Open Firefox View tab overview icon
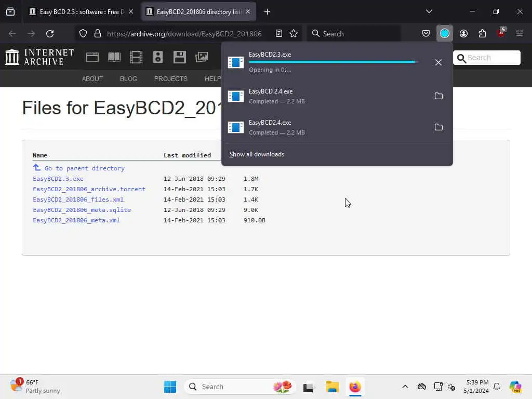532x399 pixels. (x=10, y=12)
